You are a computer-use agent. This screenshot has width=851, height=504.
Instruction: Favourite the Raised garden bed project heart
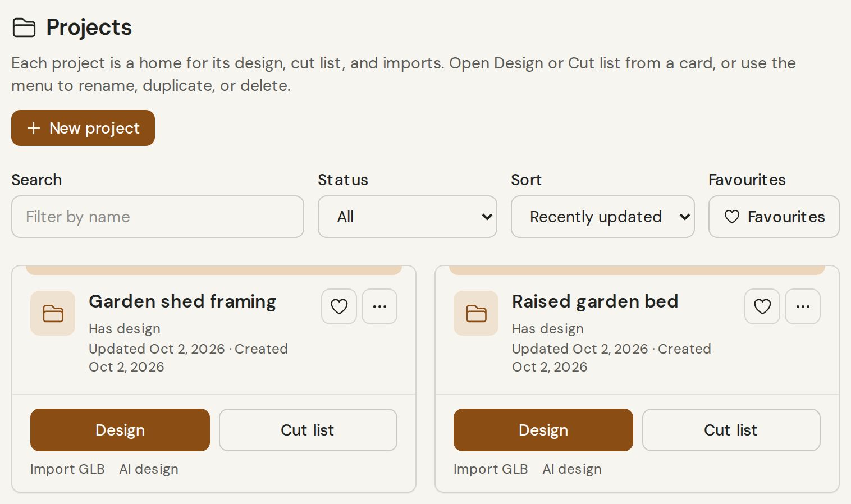[762, 306]
